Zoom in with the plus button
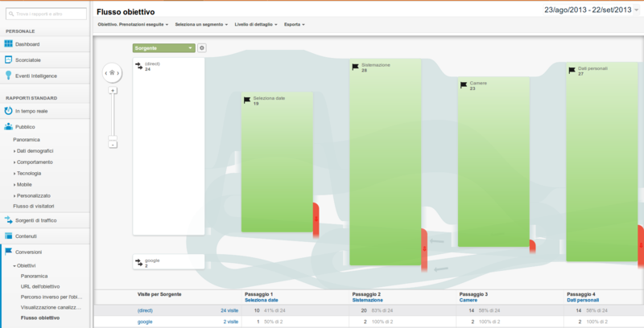 click(113, 91)
